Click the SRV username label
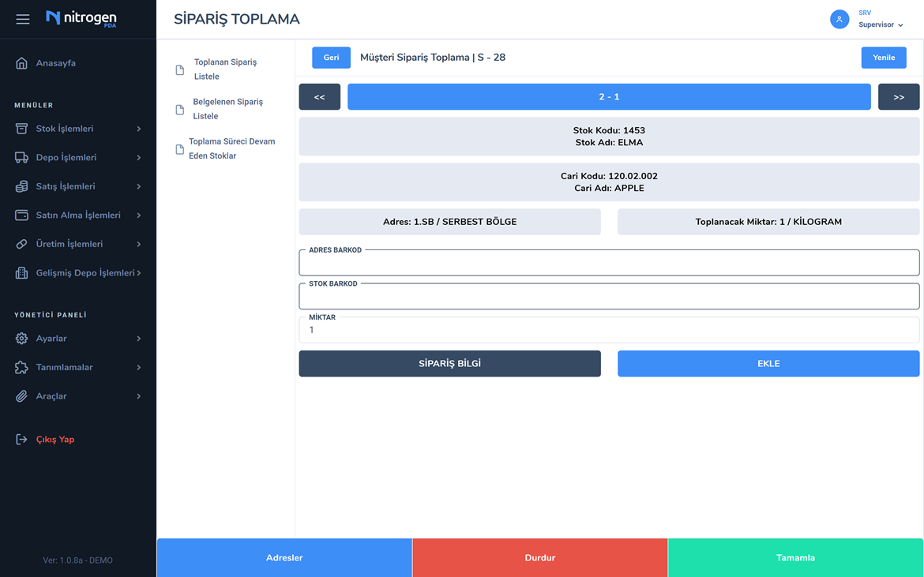This screenshot has height=577, width=924. coord(865,13)
